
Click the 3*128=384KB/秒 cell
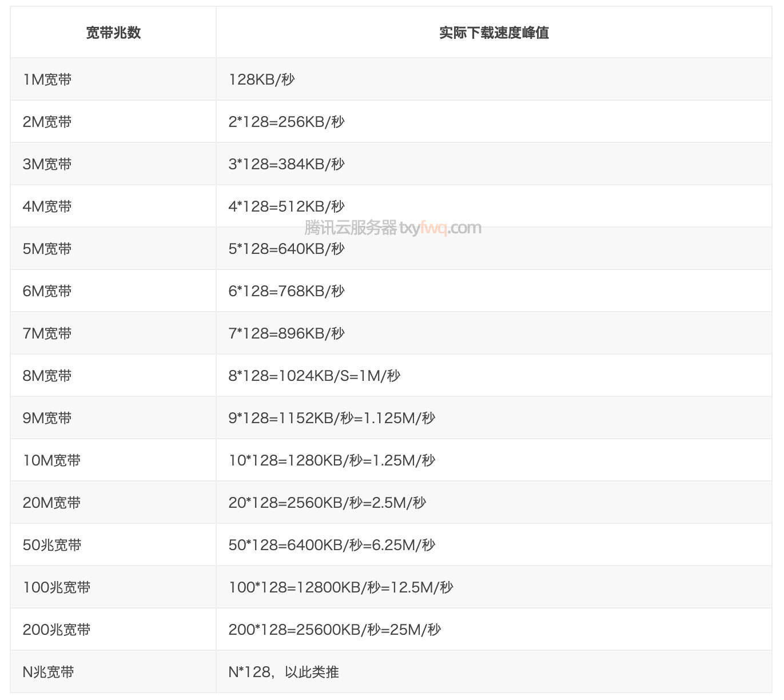pyautogui.click(x=286, y=164)
